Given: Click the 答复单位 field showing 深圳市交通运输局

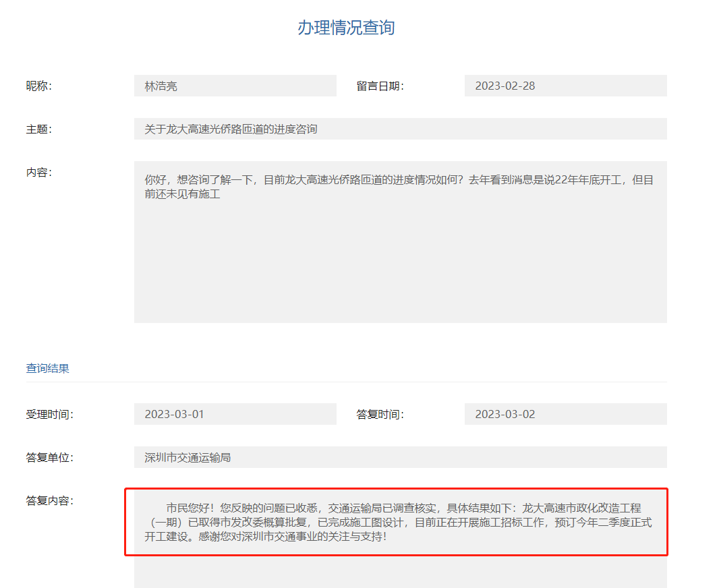Looking at the screenshot, I should click(x=400, y=457).
